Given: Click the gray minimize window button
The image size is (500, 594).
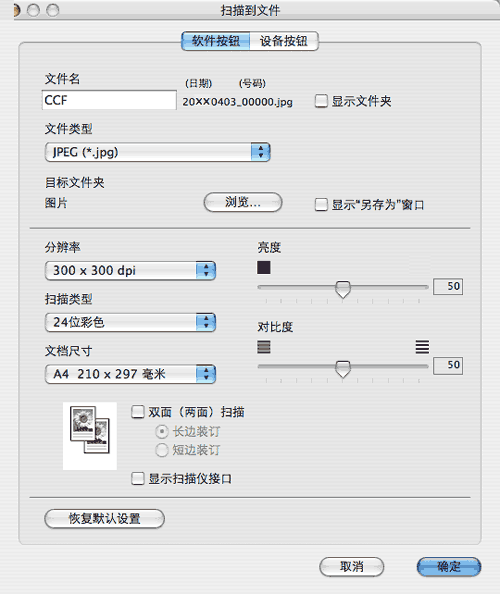Looking at the screenshot, I should [33, 10].
